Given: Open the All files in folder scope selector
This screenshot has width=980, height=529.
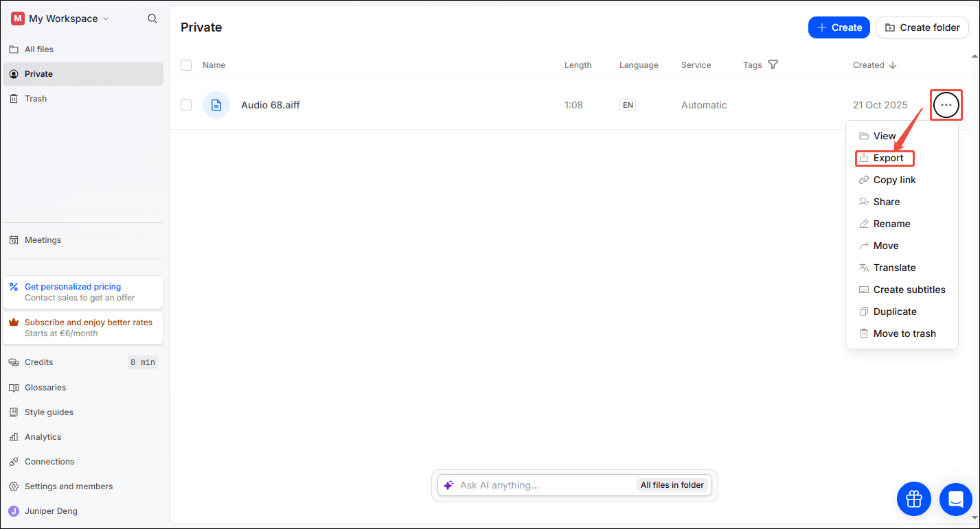Looking at the screenshot, I should click(672, 485).
